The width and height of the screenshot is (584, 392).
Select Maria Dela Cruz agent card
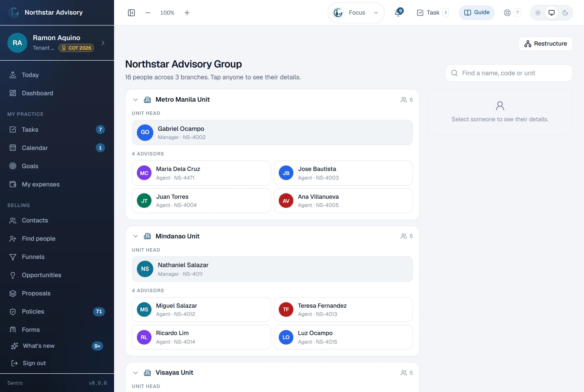click(201, 173)
